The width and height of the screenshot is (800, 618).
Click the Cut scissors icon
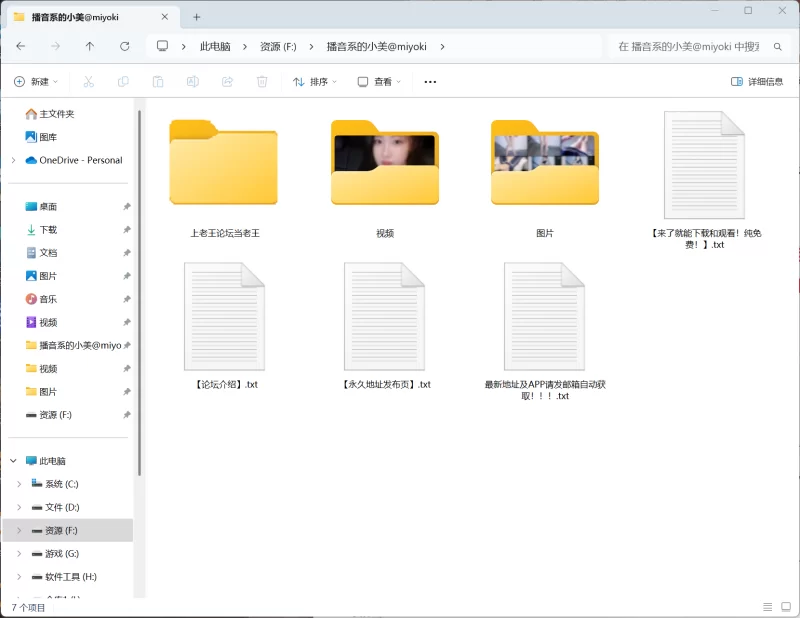coord(89,82)
